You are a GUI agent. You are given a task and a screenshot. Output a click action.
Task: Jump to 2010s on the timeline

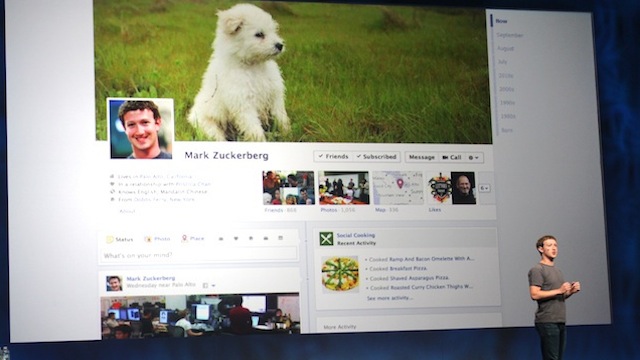506,76
